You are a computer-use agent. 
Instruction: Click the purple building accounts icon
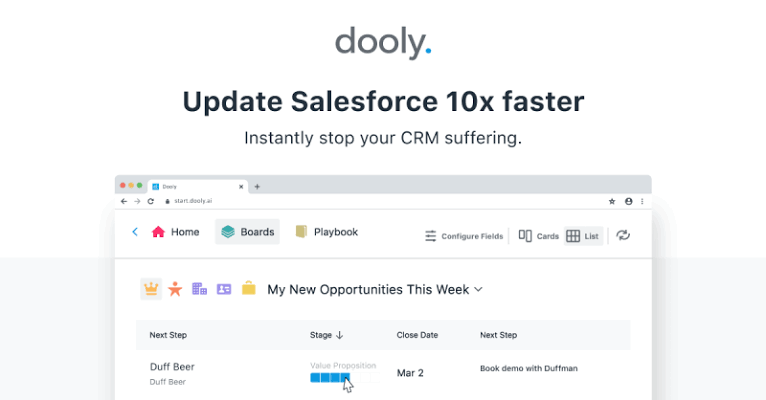(199, 289)
